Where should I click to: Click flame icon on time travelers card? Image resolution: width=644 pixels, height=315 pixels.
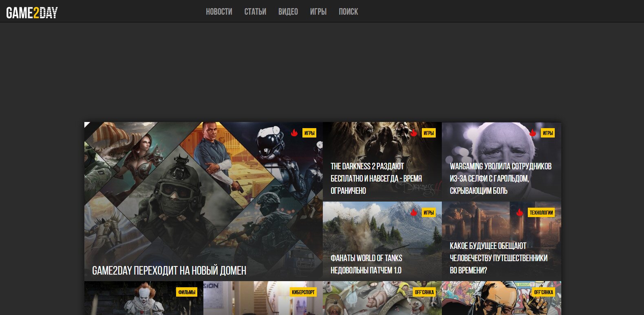click(x=520, y=212)
